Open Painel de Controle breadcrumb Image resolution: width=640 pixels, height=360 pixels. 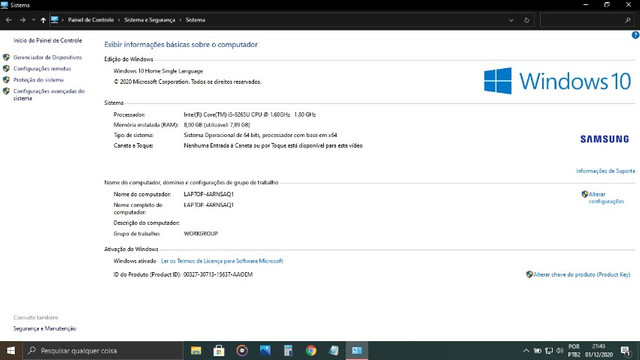point(91,20)
